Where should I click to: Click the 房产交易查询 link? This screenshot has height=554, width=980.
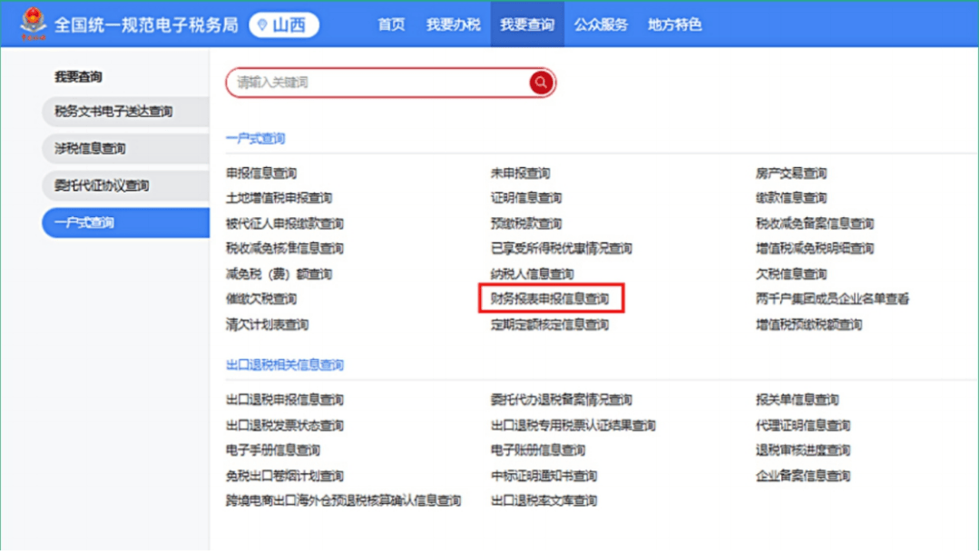pyautogui.click(x=791, y=173)
